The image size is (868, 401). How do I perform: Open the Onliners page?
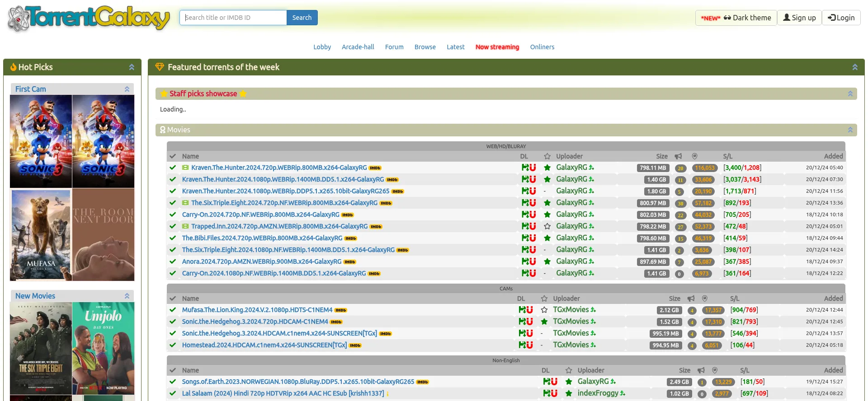pos(542,47)
